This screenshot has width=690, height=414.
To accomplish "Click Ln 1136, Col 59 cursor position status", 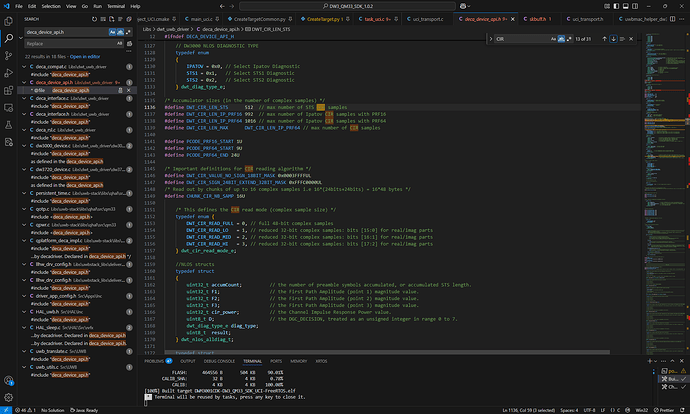I will click(x=529, y=410).
